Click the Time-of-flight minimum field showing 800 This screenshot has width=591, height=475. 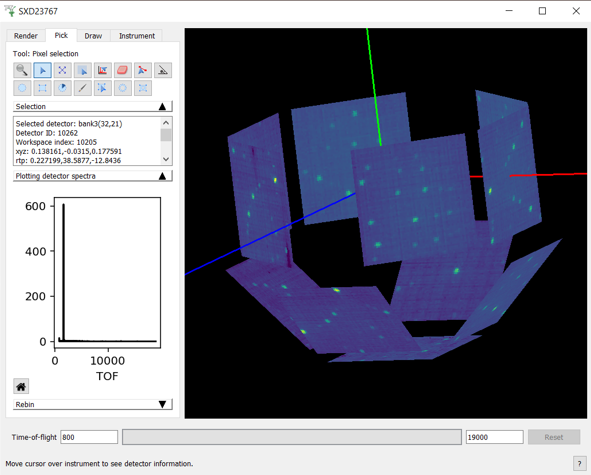pos(89,437)
